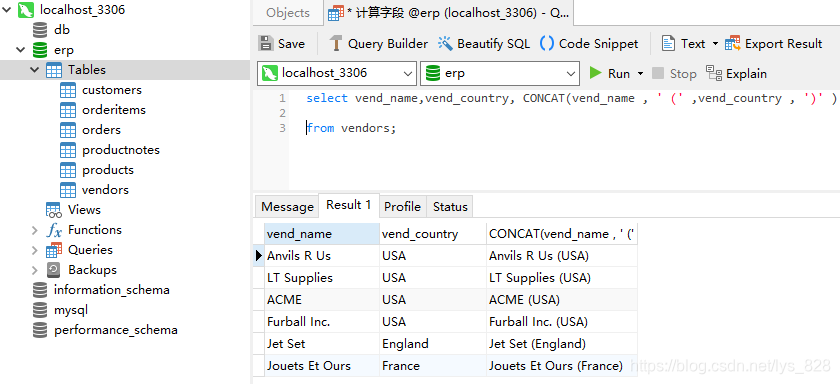Open the products table icon
The width and height of the screenshot is (840, 384).
pyautogui.click(x=68, y=170)
